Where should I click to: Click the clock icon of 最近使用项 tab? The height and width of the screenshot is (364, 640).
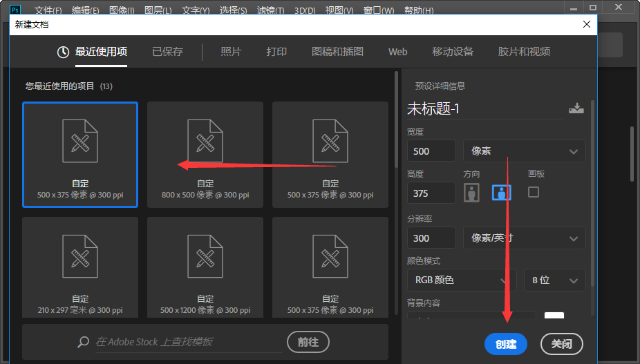click(63, 52)
